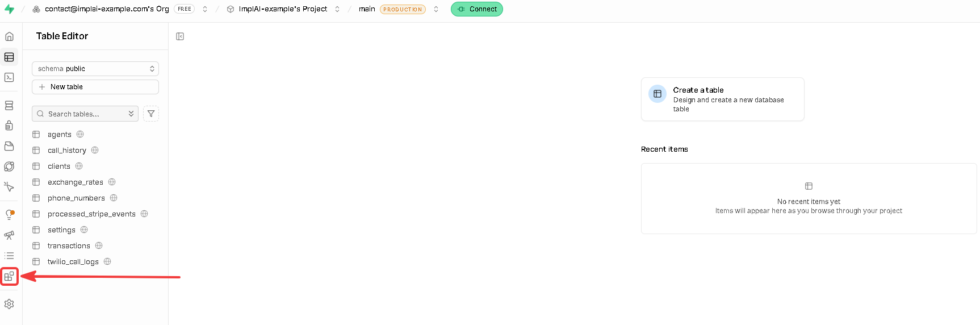Open the Logs list icon
This screenshot has height=325, width=980.
click(9, 256)
